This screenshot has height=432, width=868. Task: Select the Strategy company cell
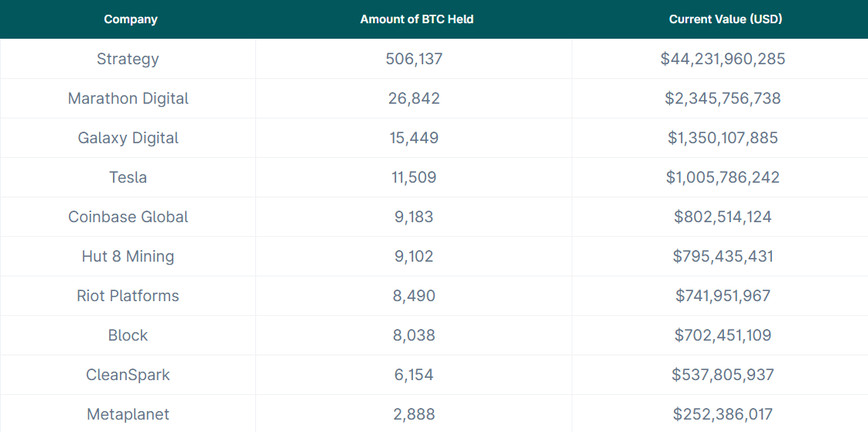[128, 59]
